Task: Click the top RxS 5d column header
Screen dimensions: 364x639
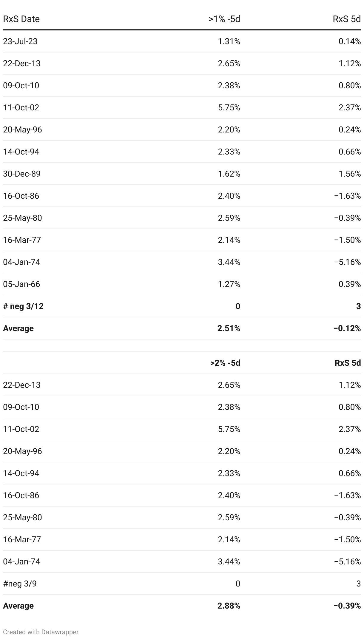Action: (x=347, y=19)
